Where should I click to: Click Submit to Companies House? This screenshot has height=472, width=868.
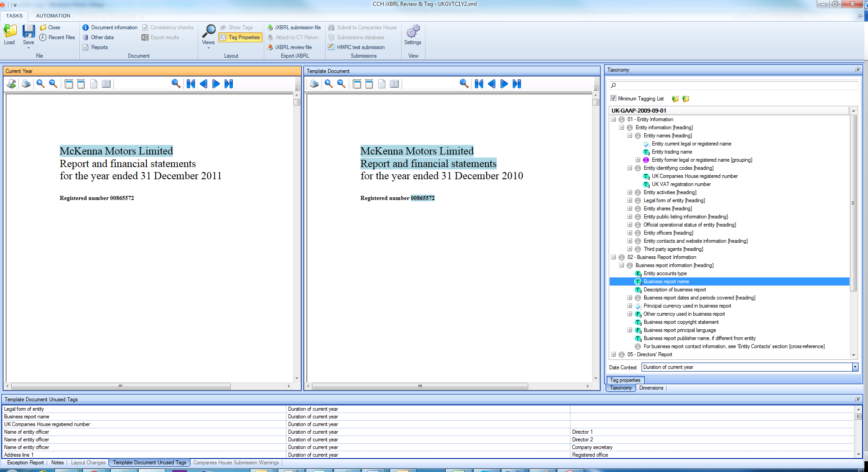click(x=362, y=27)
